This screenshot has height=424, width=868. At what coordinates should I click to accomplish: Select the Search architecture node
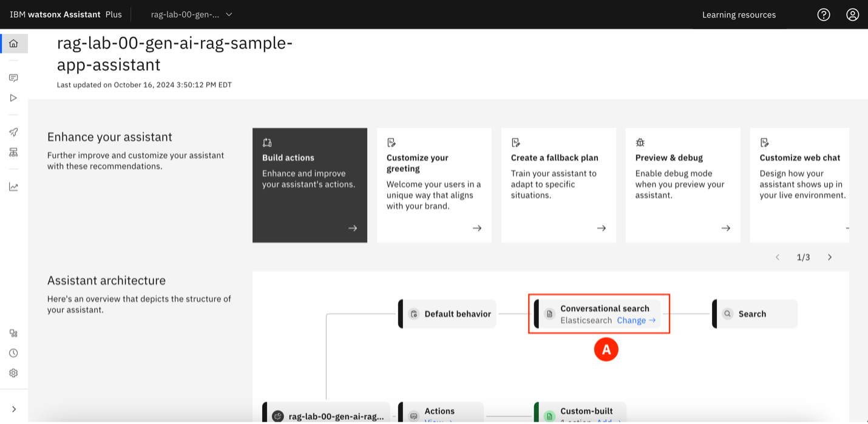pos(754,314)
